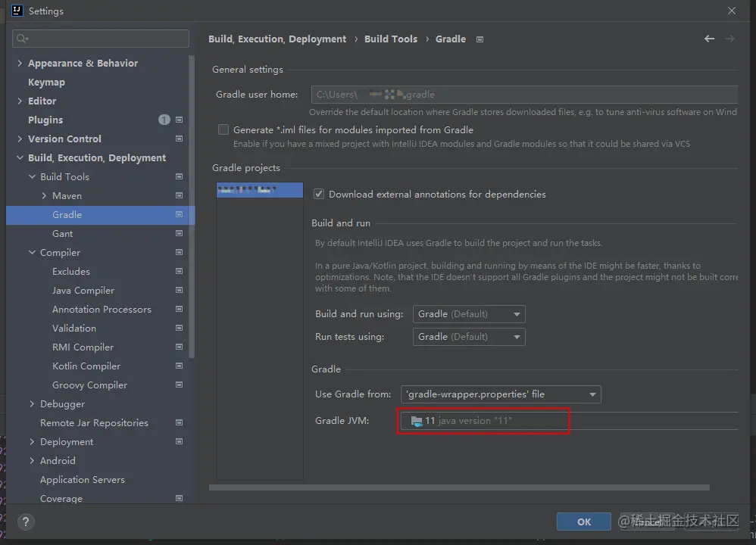This screenshot has width=756, height=545.
Task: Click the project-level icon beside Remote Jar Repositories
Action: coord(179,422)
